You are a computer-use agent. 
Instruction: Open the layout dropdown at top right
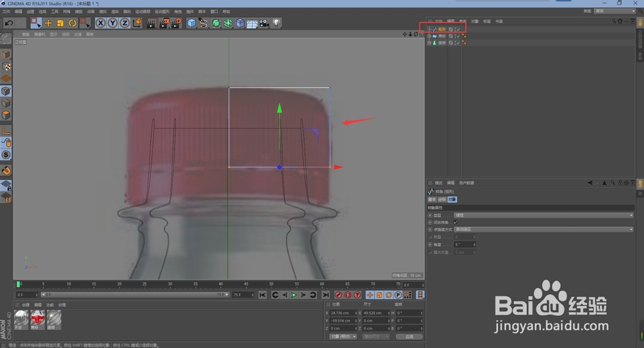614,11
